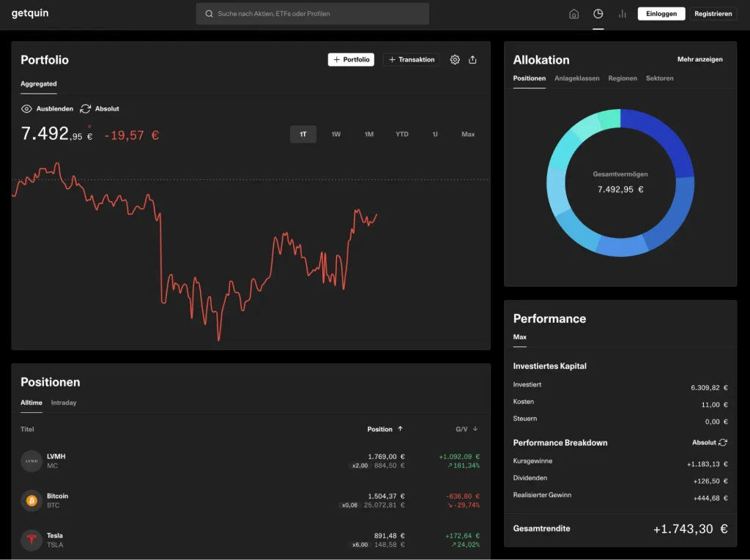Click the LVMH logo icon
Viewport: 750px width, 560px height.
31,460
